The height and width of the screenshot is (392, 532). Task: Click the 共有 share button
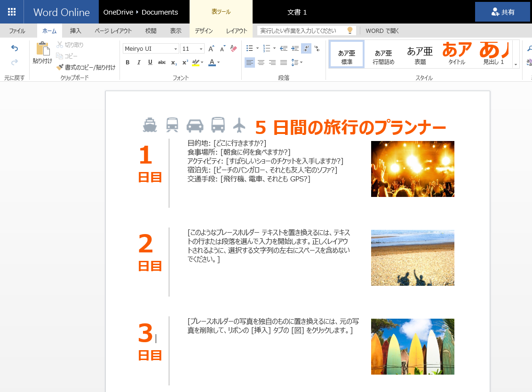503,12
